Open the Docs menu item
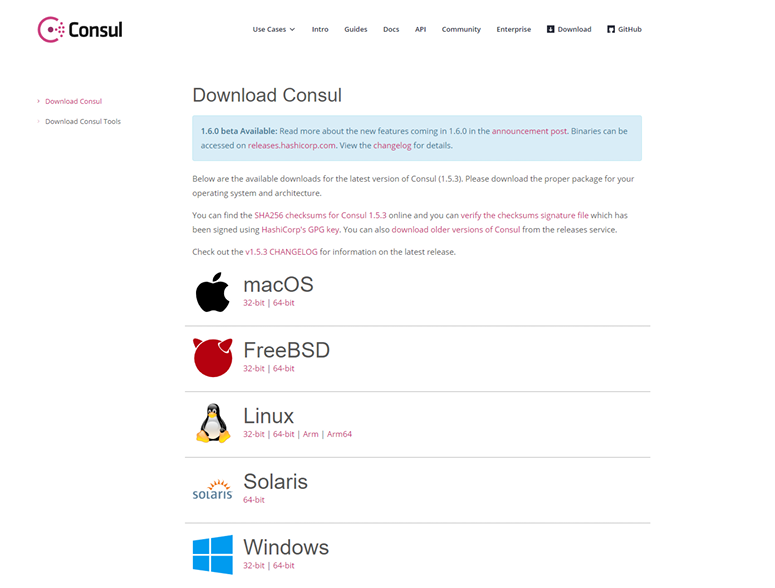This screenshot has width=775, height=588. click(391, 30)
